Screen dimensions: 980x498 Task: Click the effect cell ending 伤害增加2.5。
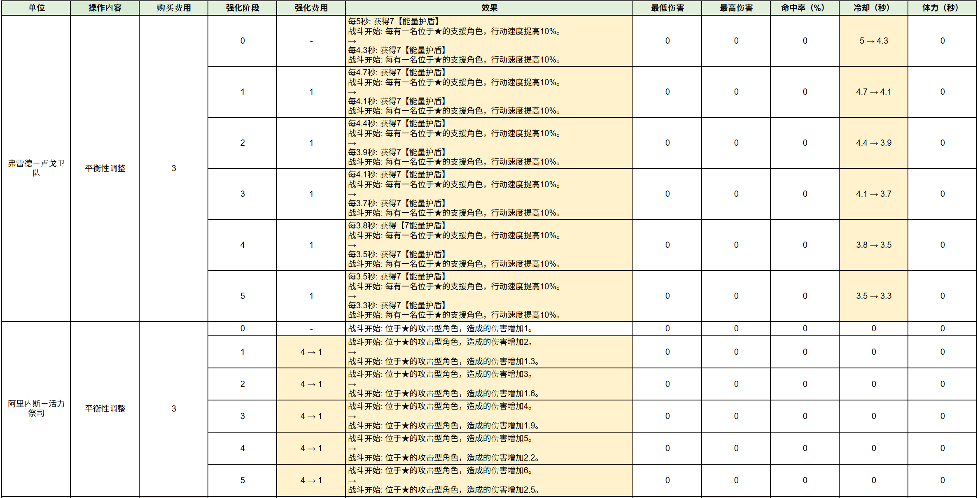click(x=489, y=480)
